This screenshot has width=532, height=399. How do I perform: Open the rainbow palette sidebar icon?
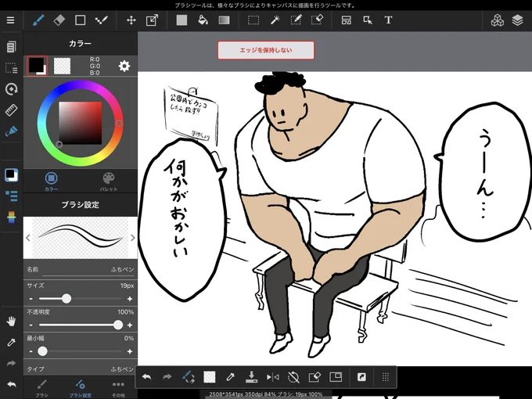point(11,217)
